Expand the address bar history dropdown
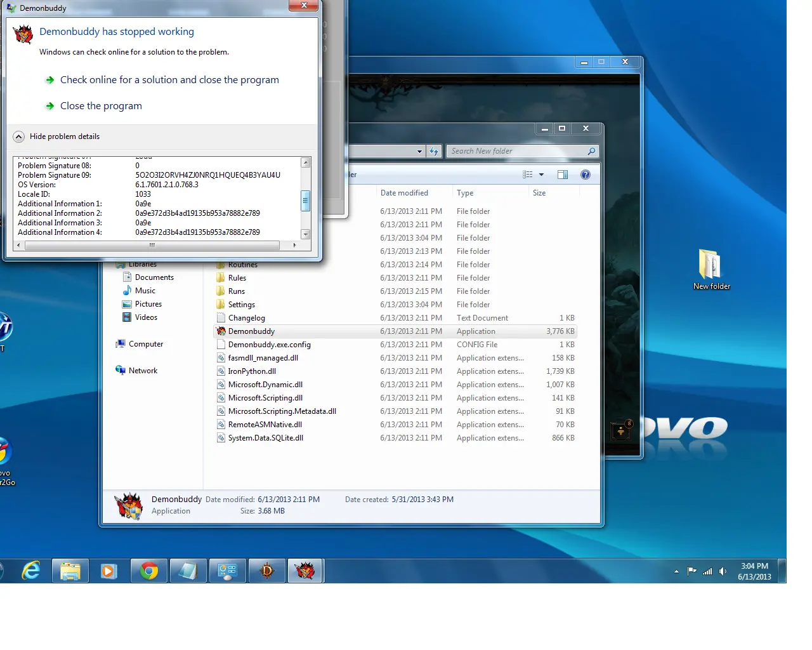812x650 pixels. (x=419, y=151)
